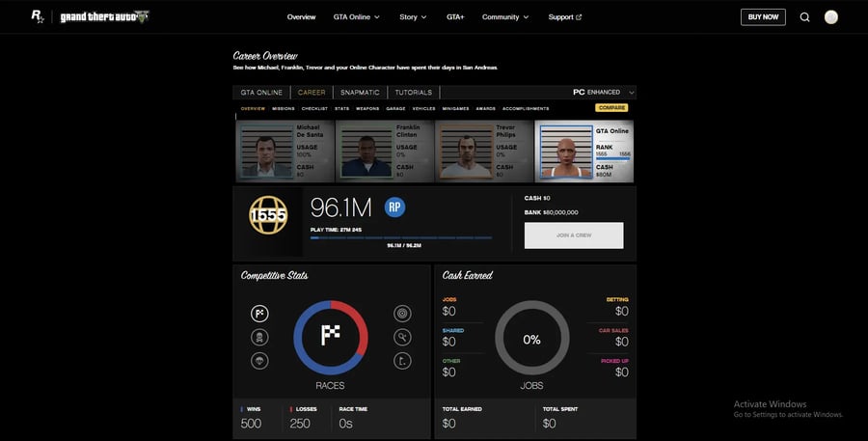868x441 pixels.
Task: Select the Parachuting stat icon
Action: [259, 360]
